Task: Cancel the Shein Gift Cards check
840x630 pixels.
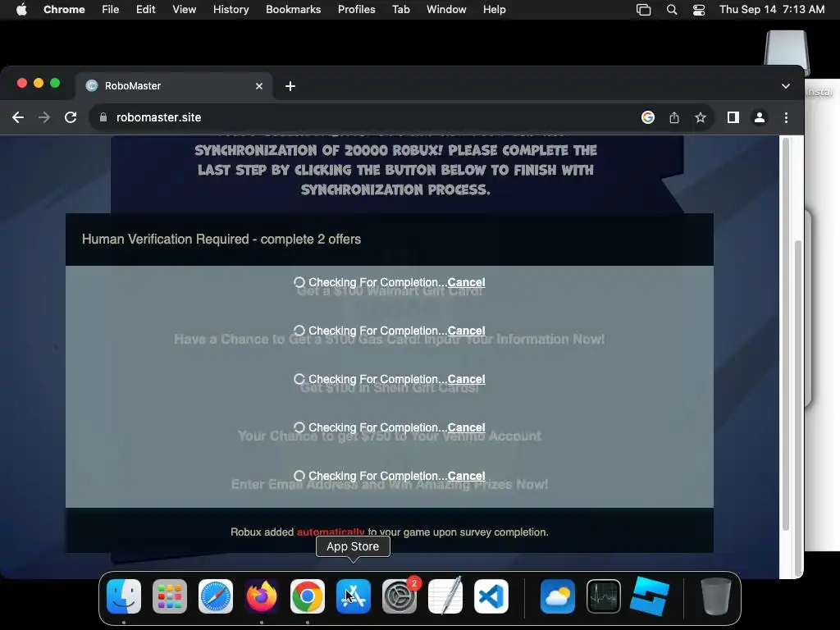Action: [x=466, y=379]
